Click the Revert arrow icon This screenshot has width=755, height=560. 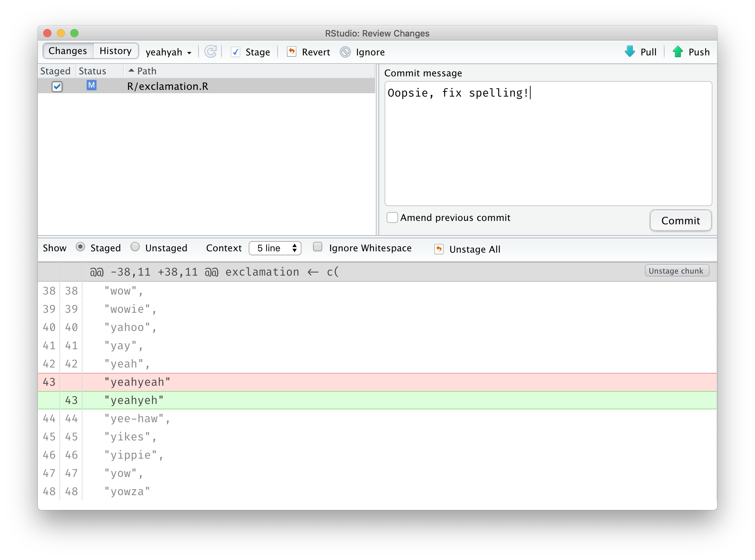click(x=291, y=52)
